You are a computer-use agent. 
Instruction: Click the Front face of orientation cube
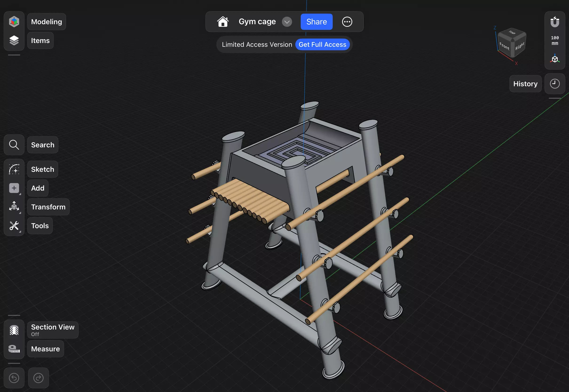[x=504, y=46]
